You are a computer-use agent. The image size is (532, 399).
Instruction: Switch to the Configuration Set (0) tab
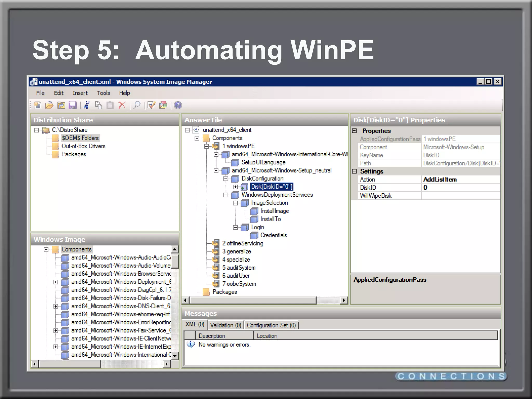click(x=271, y=325)
